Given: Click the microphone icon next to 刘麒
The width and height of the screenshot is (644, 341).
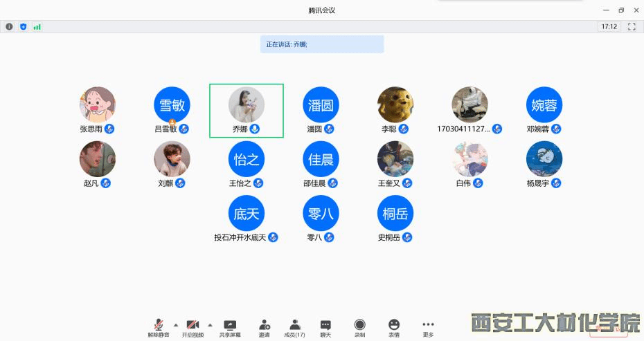Looking at the screenshot, I should coord(180,183).
